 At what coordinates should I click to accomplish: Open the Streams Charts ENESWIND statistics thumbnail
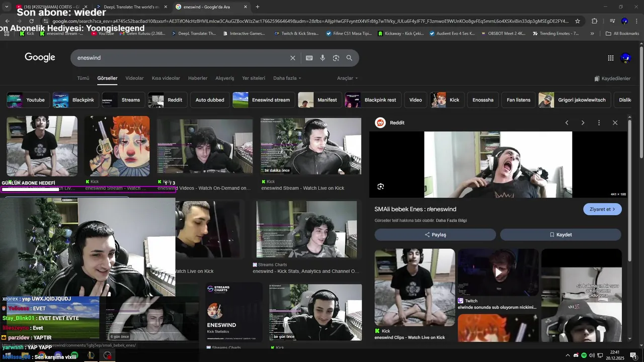point(234,312)
